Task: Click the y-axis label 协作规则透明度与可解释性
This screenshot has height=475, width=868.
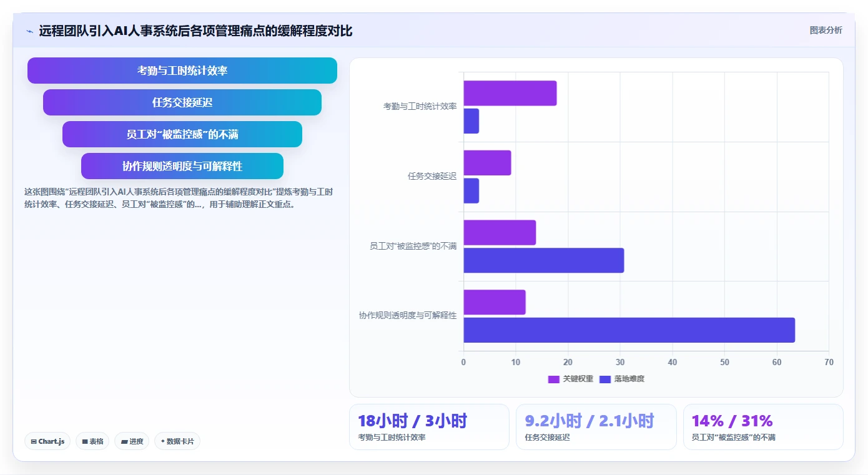Action: point(408,316)
